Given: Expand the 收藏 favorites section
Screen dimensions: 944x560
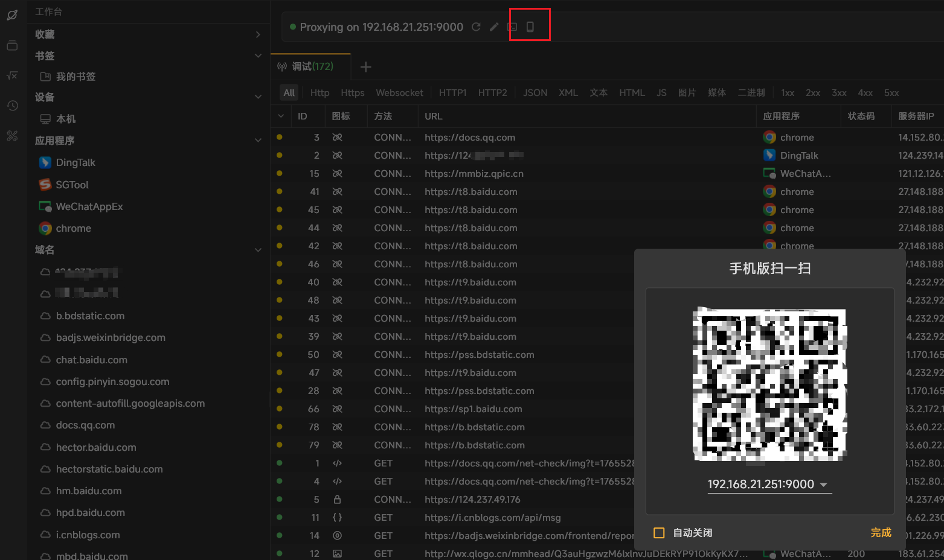Looking at the screenshot, I should tap(258, 34).
